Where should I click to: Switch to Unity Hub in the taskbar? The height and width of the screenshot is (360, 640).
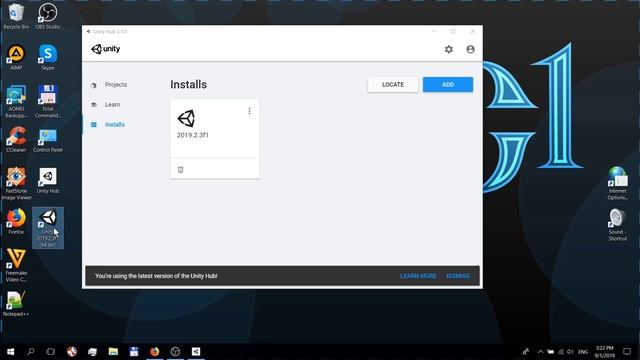pos(196,351)
